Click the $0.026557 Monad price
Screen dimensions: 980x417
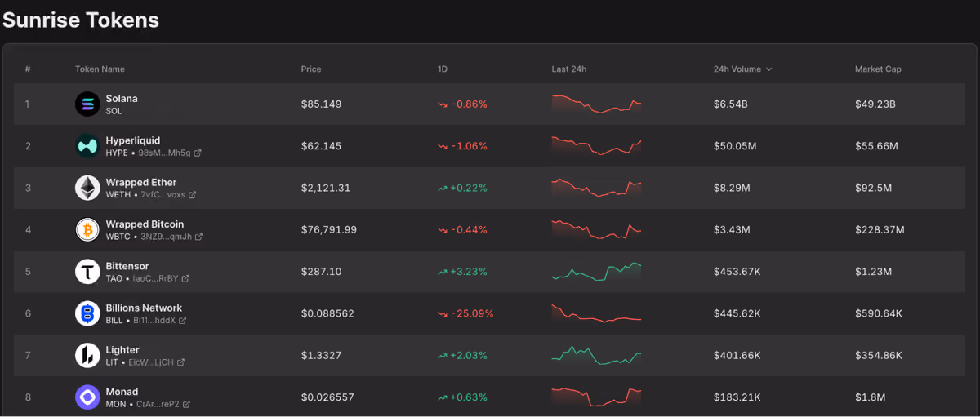327,397
